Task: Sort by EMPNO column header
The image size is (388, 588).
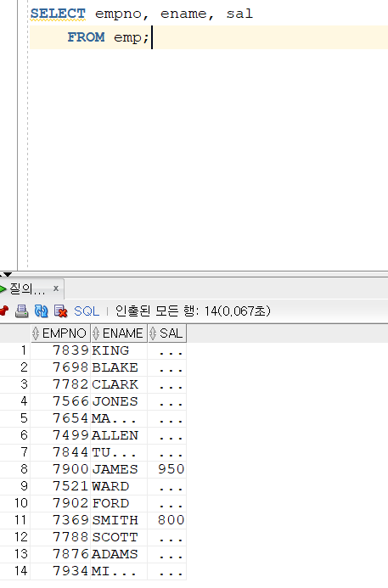Action: [60, 333]
